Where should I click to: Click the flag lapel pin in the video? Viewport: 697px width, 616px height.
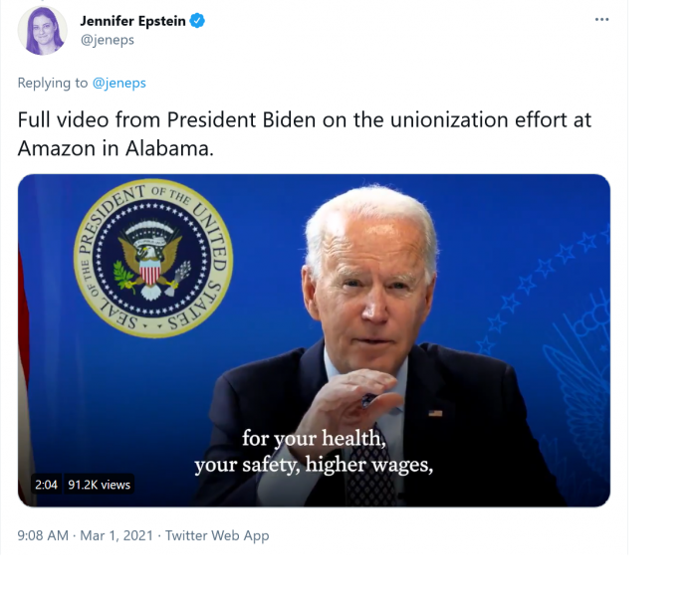click(x=435, y=412)
